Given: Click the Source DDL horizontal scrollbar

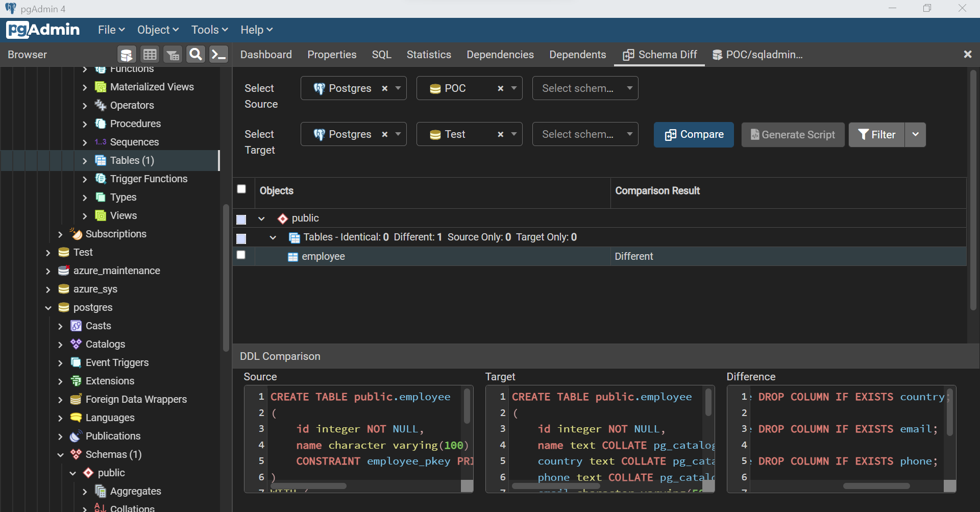Looking at the screenshot, I should (308, 486).
